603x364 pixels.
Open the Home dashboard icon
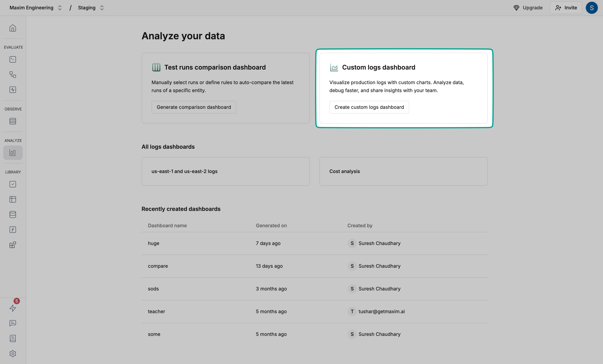(13, 28)
